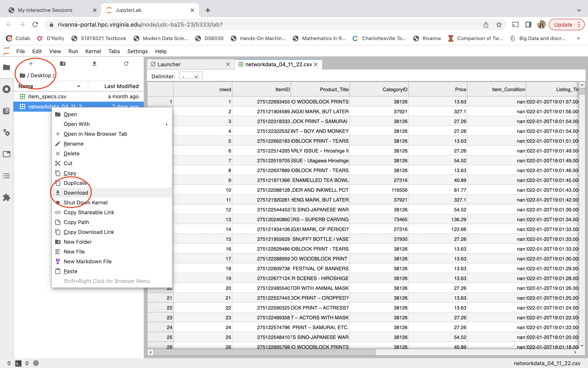
Task: Open the Open Tabs sidebar icon
Action: click(7, 154)
